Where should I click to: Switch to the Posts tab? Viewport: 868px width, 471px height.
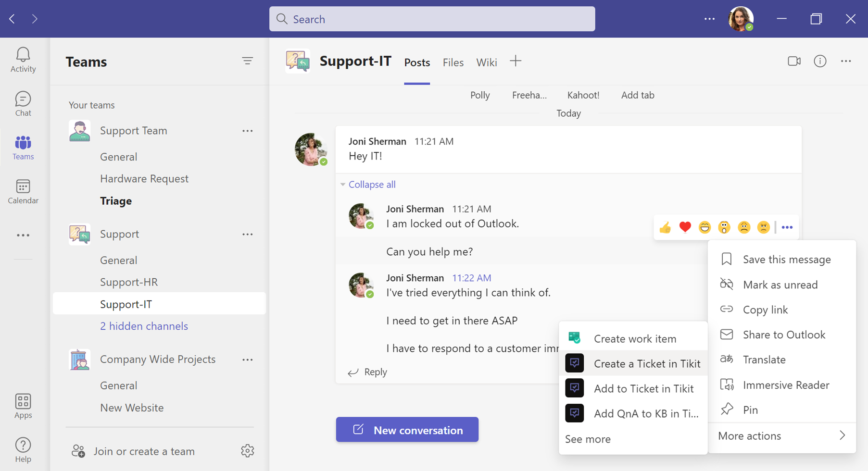pos(417,62)
